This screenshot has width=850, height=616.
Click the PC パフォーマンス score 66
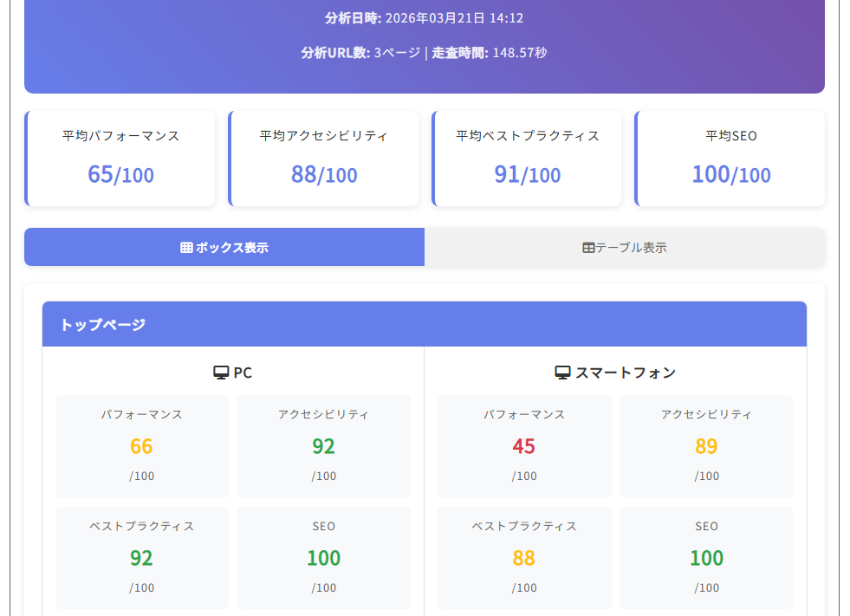tap(141, 446)
